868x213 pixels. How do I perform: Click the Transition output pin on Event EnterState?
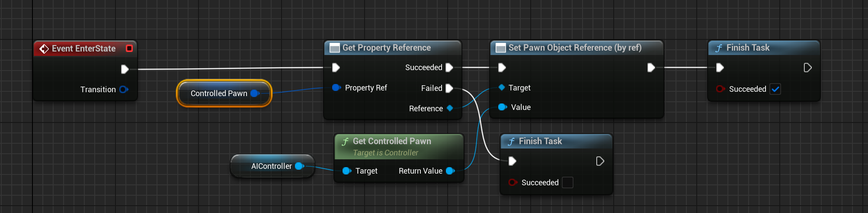[124, 90]
